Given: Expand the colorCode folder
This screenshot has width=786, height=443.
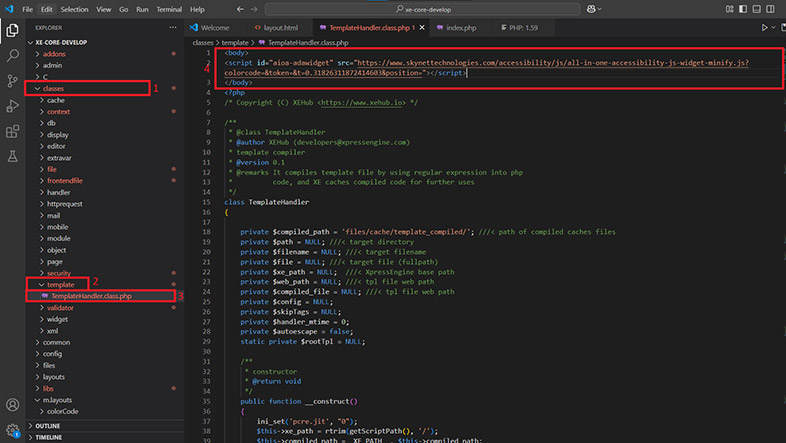Looking at the screenshot, I should (63, 411).
